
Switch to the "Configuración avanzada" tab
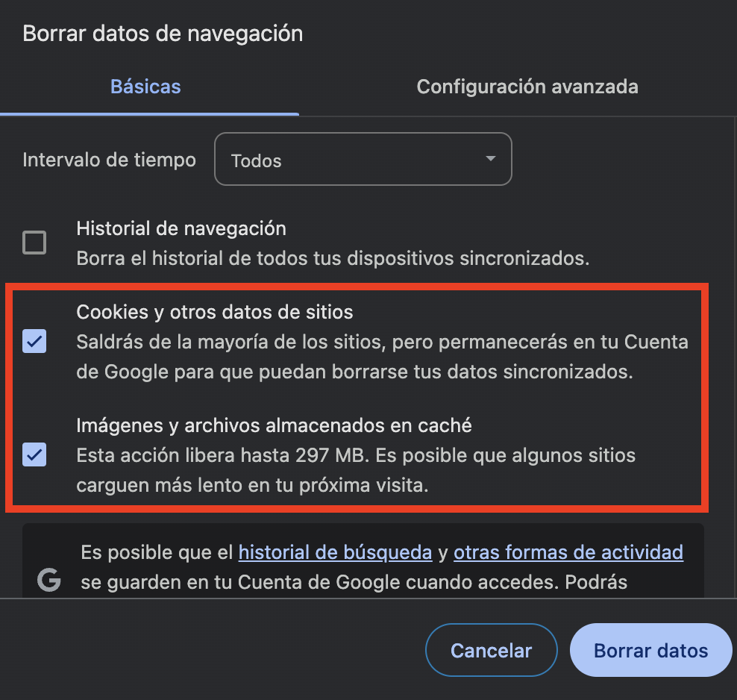coord(527,87)
